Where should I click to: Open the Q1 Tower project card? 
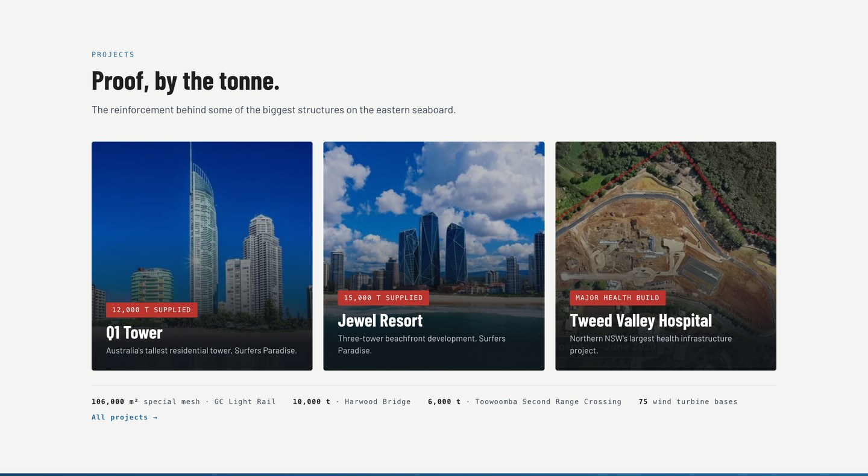(202, 256)
